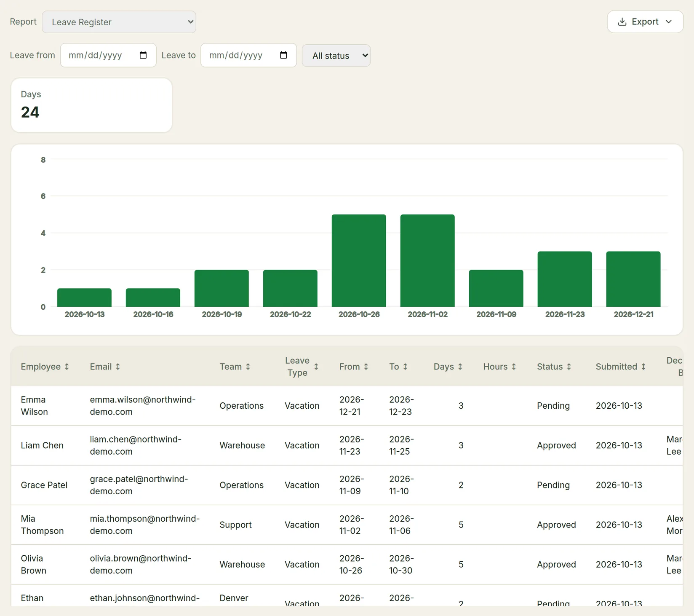This screenshot has width=694, height=616.
Task: Sort table by Hours column
Action: click(500, 367)
